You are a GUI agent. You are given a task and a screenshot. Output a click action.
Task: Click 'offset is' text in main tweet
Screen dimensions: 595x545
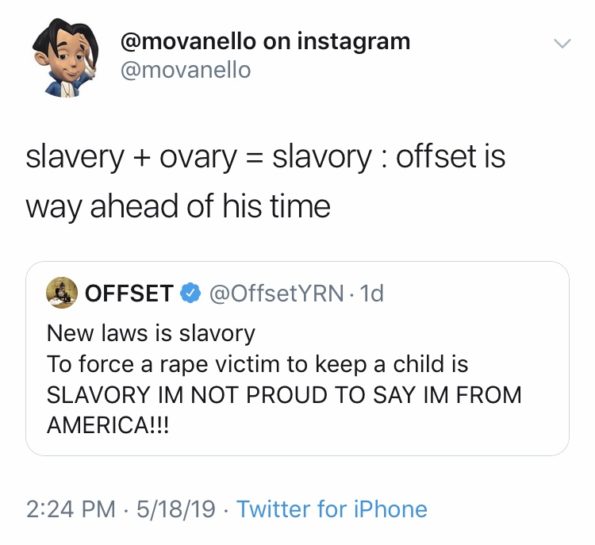(451, 157)
